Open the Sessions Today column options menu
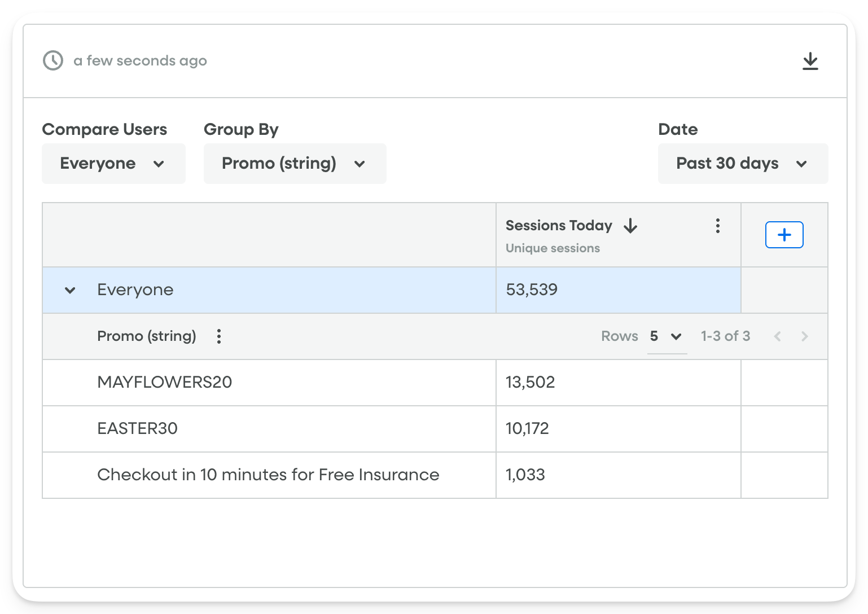 pos(717,225)
